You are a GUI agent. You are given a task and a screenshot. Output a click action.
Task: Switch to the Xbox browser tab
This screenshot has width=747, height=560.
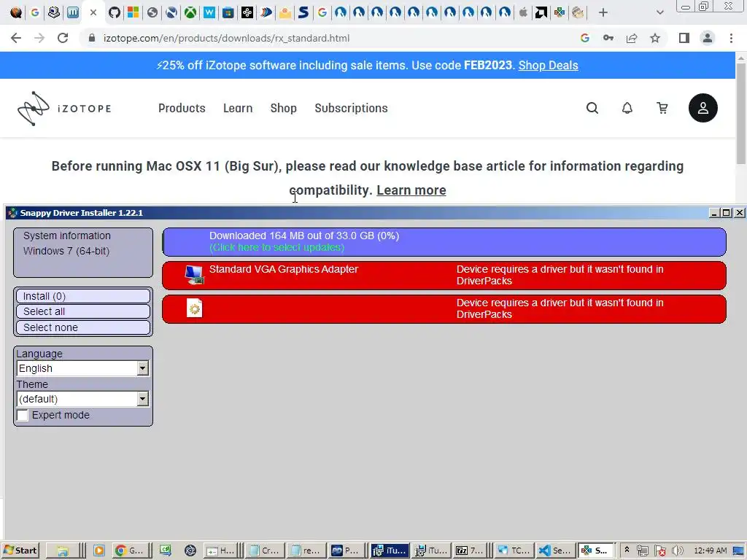(x=190, y=12)
